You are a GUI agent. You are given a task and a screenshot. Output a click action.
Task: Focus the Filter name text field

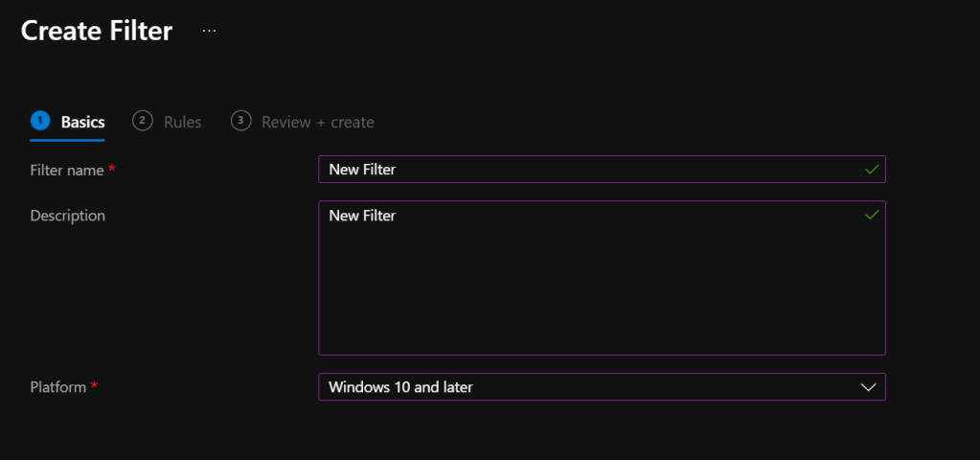pyautogui.click(x=575, y=170)
